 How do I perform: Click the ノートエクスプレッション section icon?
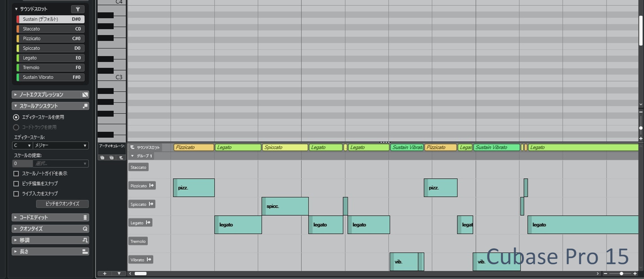click(85, 95)
